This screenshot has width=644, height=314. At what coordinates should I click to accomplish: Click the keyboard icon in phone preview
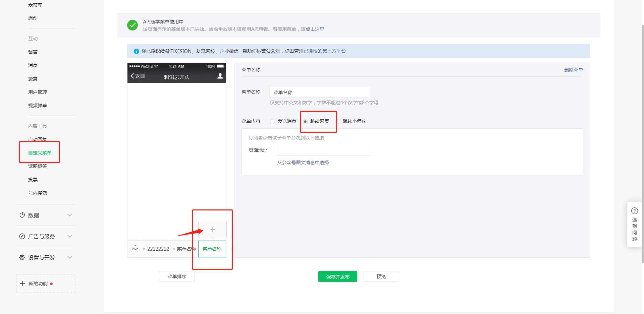pyautogui.click(x=135, y=249)
